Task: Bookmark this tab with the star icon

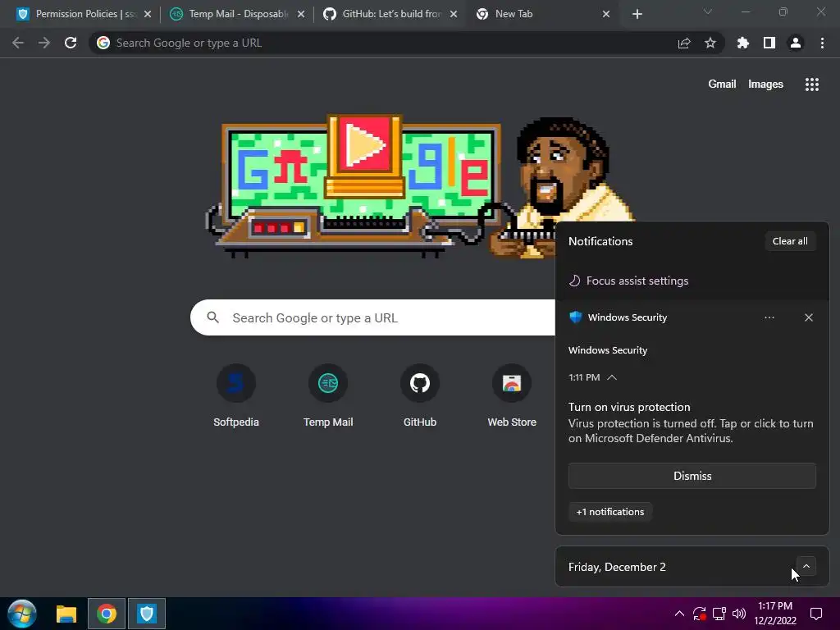Action: 710,43
